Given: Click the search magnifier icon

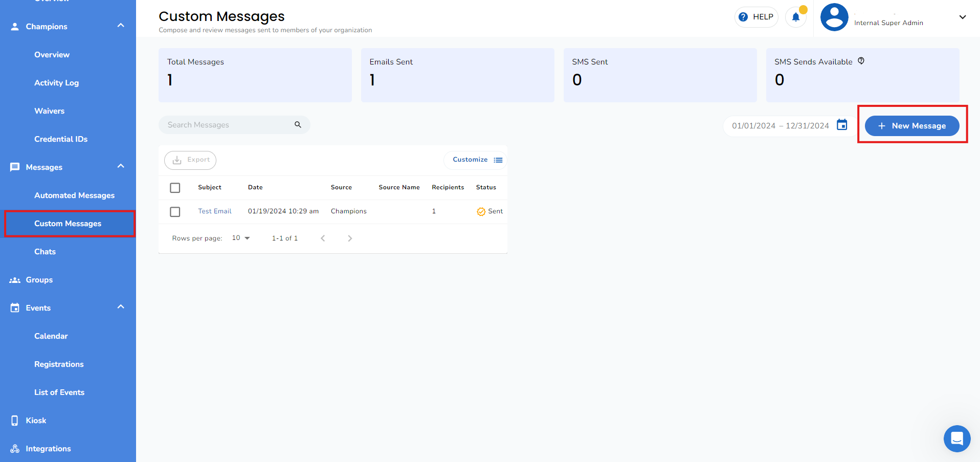Looking at the screenshot, I should pyautogui.click(x=298, y=125).
